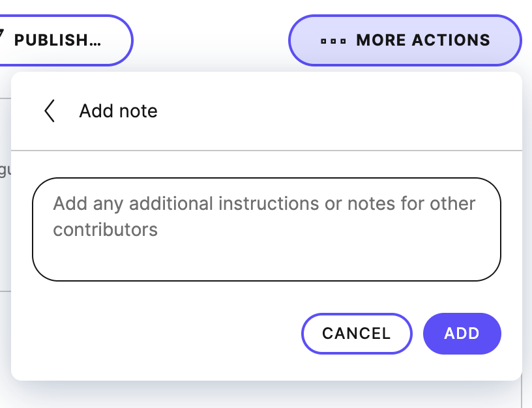Screen dimensions: 532x408
Task: Click the ADD button
Action: pos(462,333)
